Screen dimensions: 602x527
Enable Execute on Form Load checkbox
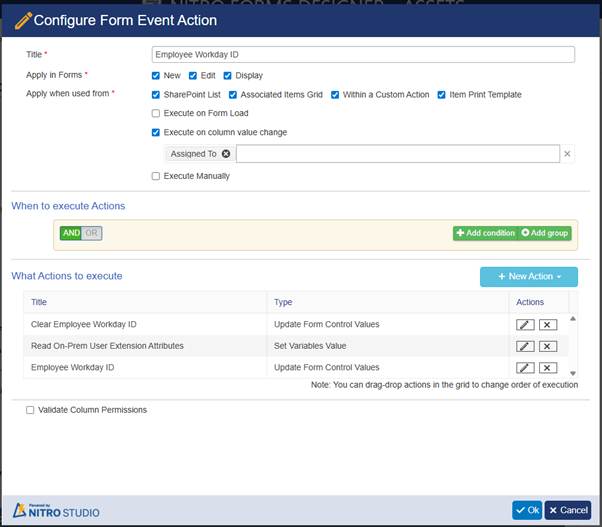tap(155, 113)
